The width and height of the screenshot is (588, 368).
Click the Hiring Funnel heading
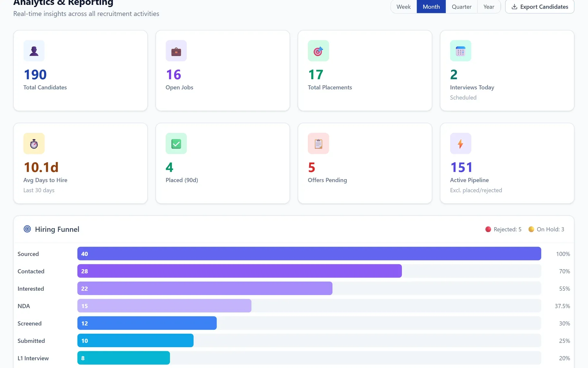(57, 229)
